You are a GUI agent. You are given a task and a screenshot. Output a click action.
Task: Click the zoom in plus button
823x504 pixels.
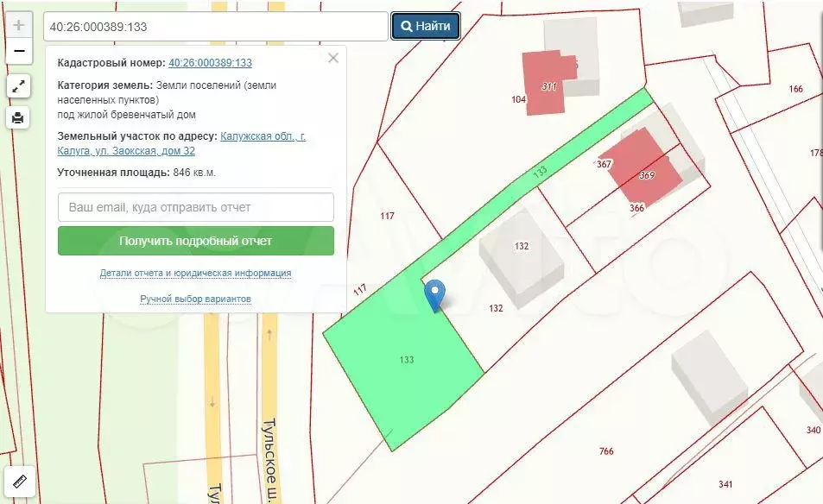19,25
